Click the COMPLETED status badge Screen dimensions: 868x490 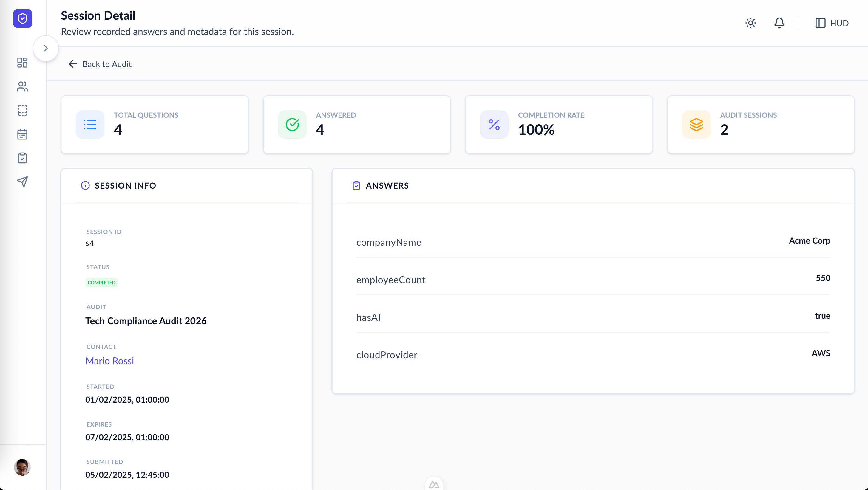(x=101, y=283)
